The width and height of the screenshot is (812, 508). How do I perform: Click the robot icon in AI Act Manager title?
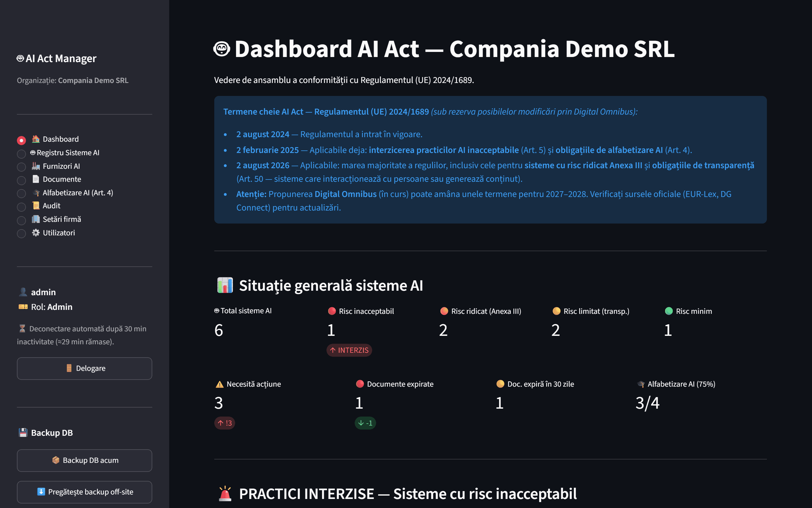click(21, 58)
